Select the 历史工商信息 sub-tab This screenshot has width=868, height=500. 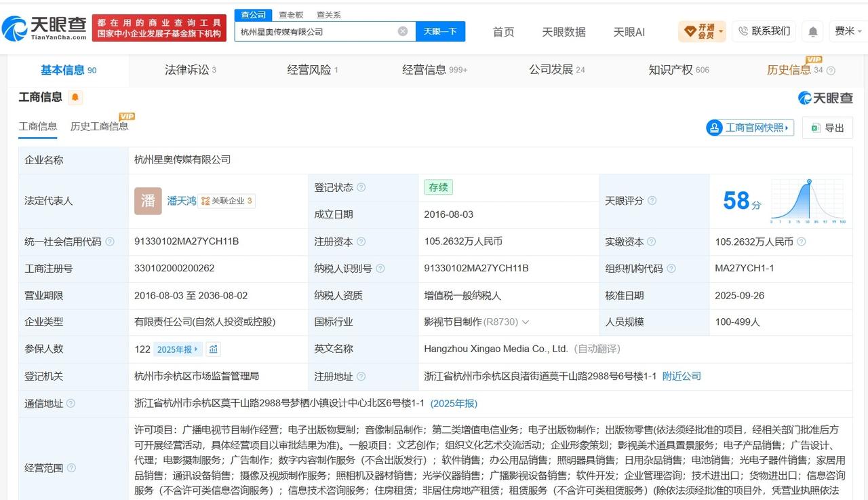(99, 126)
